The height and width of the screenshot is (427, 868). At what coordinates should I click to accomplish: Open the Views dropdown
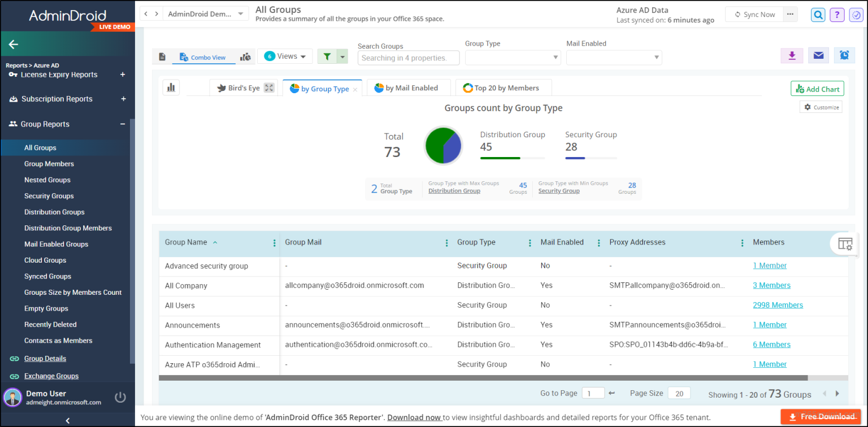285,56
